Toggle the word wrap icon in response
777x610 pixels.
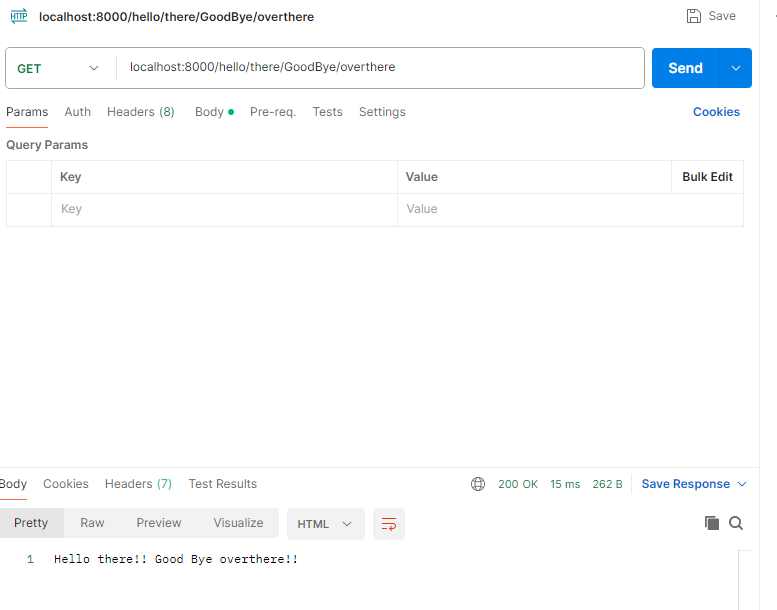point(388,523)
